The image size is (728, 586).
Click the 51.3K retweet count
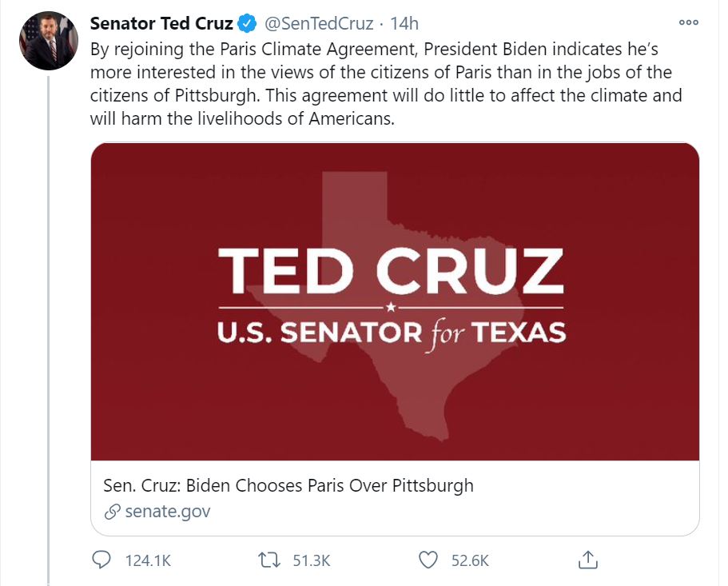click(x=312, y=561)
